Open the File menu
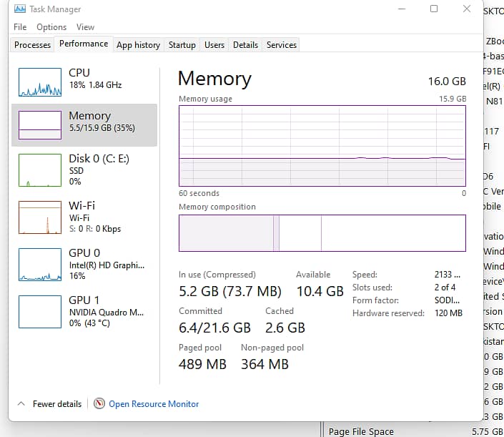The width and height of the screenshot is (504, 437). 20,27
